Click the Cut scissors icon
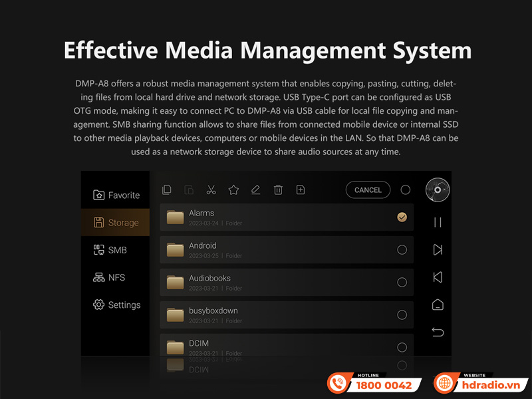Viewport: 532px width, 399px height. (x=211, y=190)
